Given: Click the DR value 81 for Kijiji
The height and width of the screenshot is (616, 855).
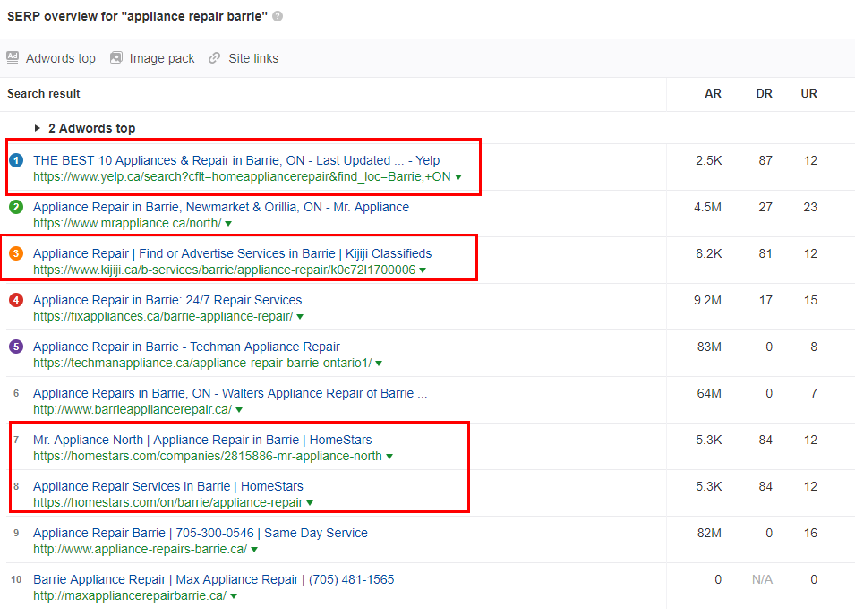Looking at the screenshot, I should [x=765, y=253].
